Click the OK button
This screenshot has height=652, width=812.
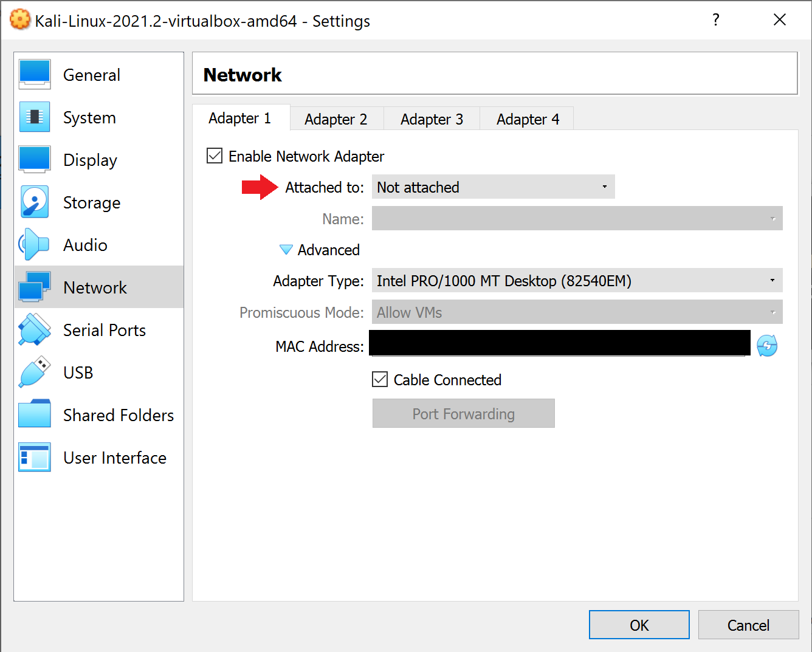pos(639,625)
